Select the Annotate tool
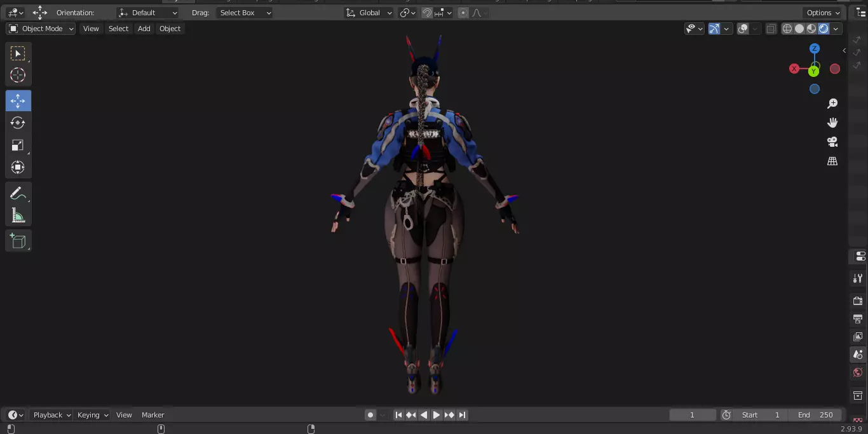 pos(18,194)
